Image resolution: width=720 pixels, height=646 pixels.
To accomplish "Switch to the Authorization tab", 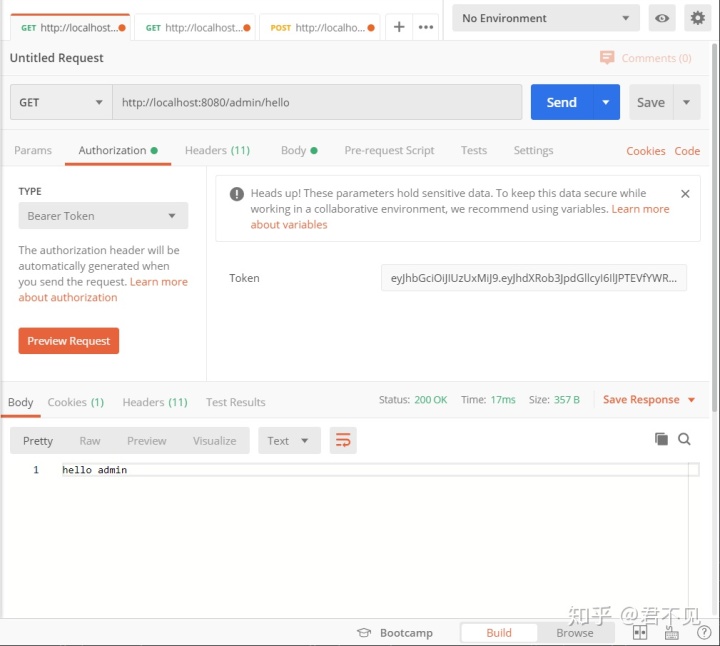I will click(x=118, y=150).
